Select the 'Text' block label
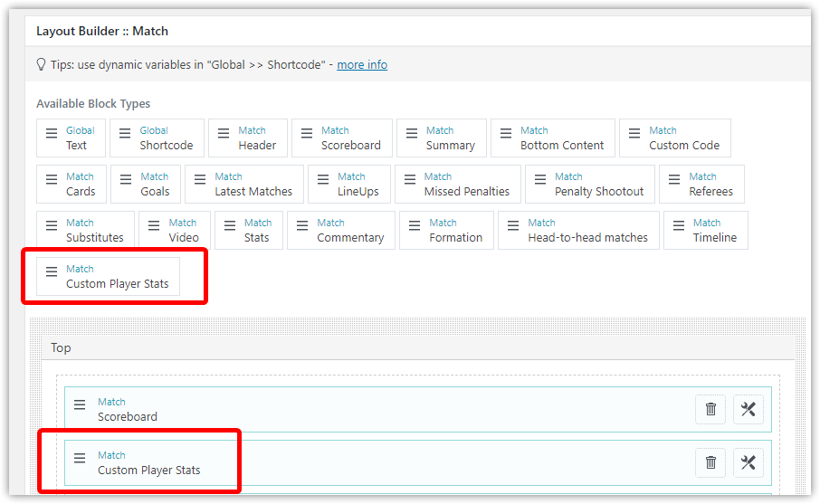820x504 pixels. (x=76, y=146)
